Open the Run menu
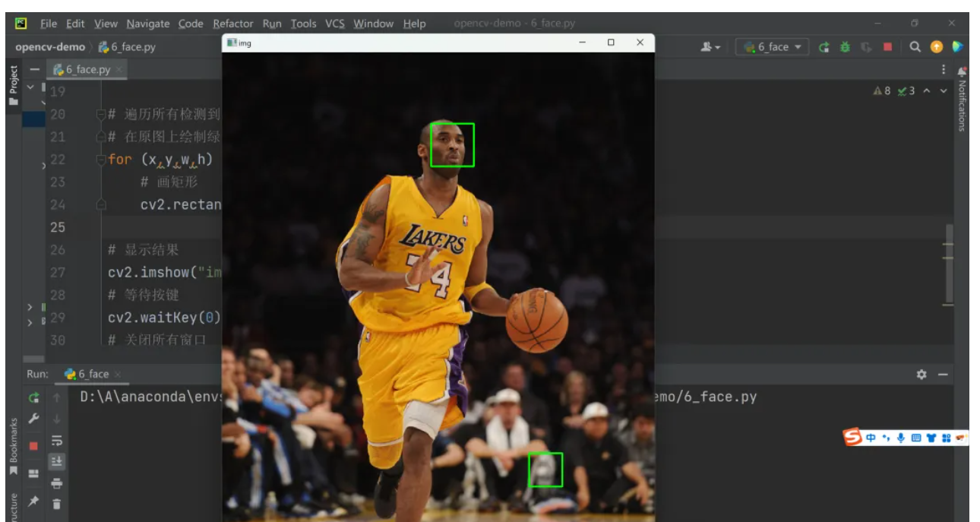This screenshot has width=980, height=522. tap(272, 24)
